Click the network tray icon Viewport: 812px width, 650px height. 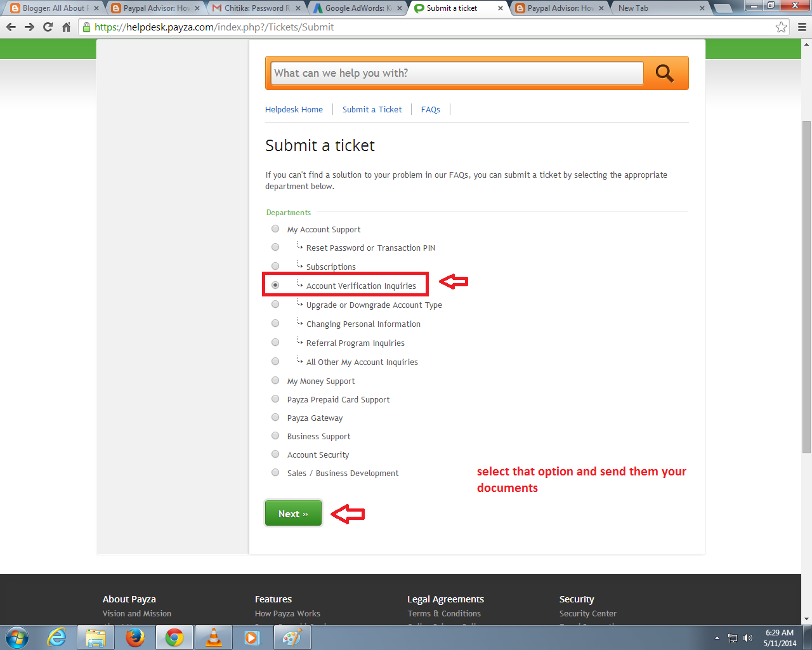(x=733, y=638)
